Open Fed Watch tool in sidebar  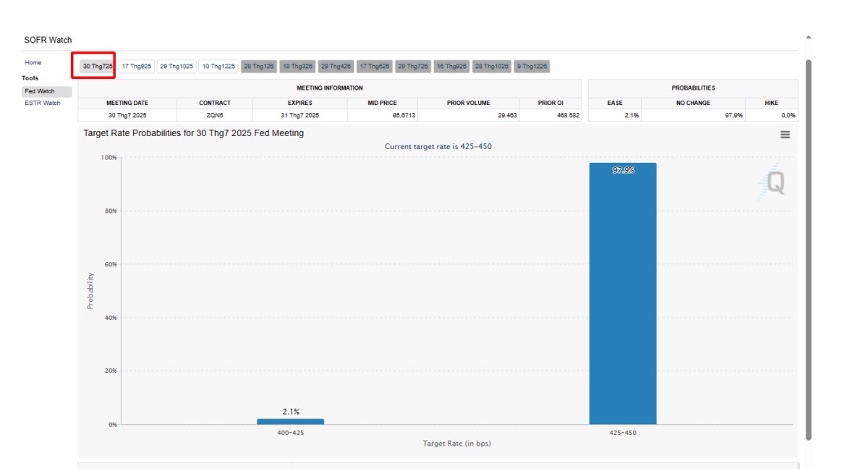pos(40,92)
